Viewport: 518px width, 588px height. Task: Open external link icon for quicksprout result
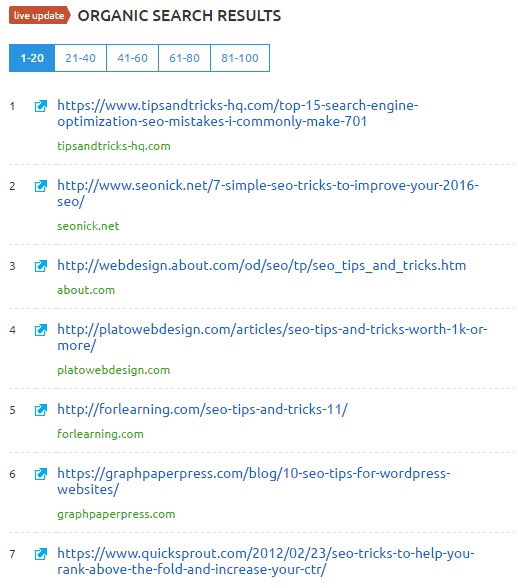click(x=41, y=554)
